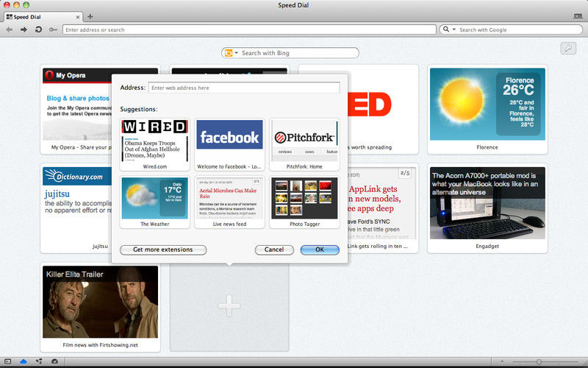Click the add speed dial plus tile
This screenshot has width=588, height=368.
coord(229,307)
